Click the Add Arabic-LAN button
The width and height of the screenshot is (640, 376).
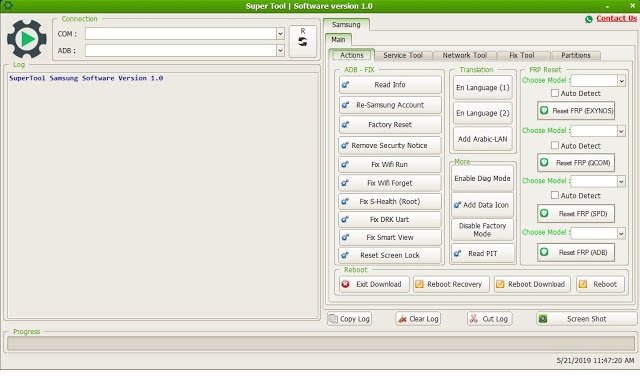482,139
